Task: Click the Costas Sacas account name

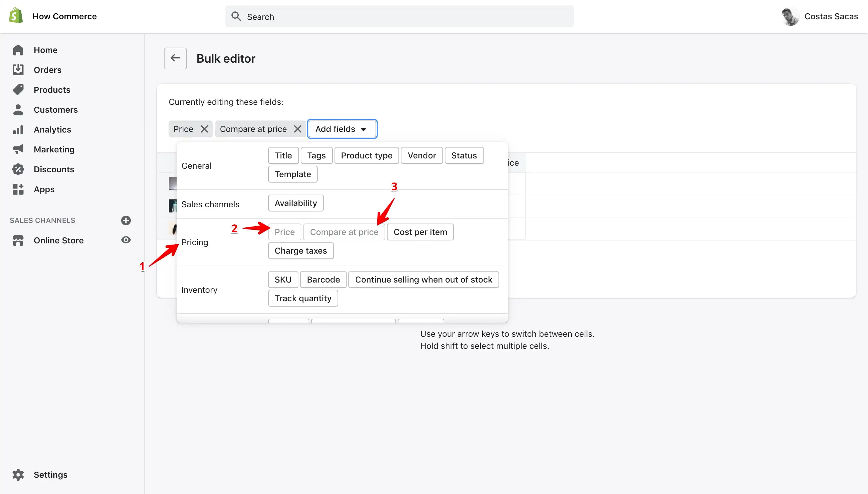Action: point(831,16)
